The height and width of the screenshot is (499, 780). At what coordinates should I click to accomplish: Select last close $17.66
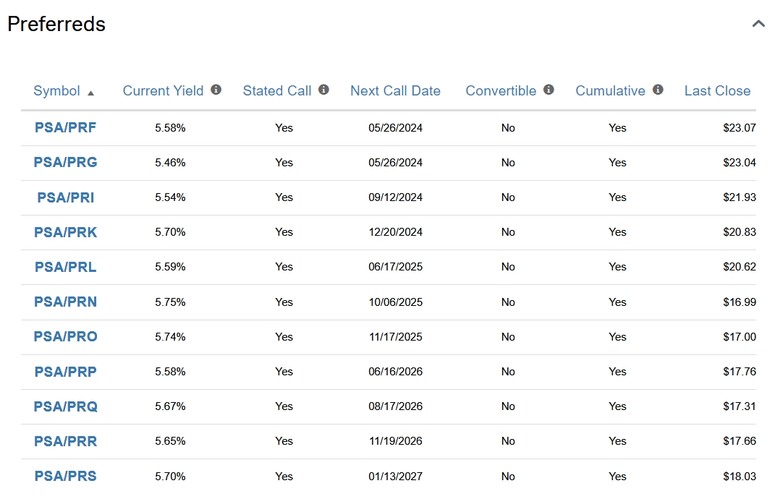[x=739, y=441]
